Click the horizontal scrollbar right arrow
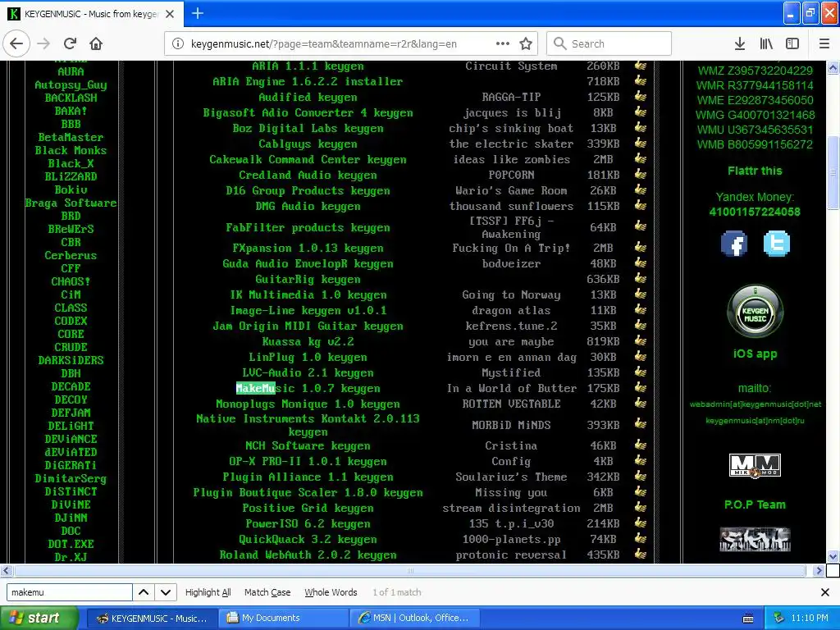Screen dimensions: 840x630 [x=818, y=570]
